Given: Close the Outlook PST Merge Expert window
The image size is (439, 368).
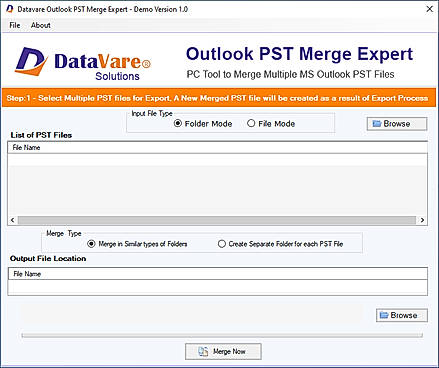Looking at the screenshot, I should (430, 9).
